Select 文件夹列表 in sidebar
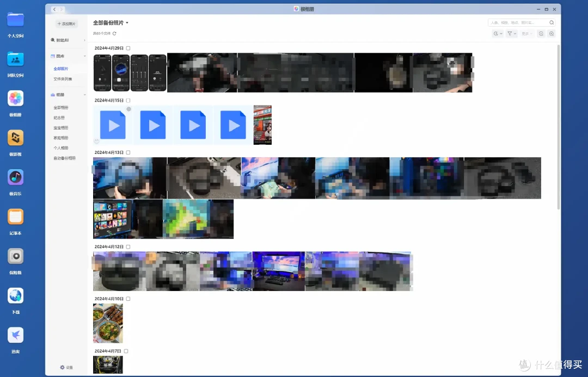This screenshot has height=377, width=588. pyautogui.click(x=63, y=79)
